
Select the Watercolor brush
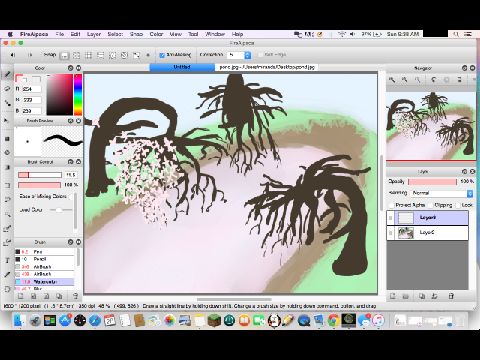pos(44,282)
